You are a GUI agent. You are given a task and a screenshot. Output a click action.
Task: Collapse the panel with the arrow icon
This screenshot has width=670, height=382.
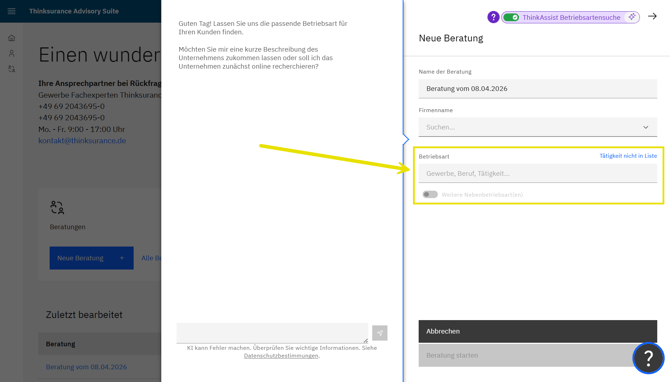click(x=652, y=16)
